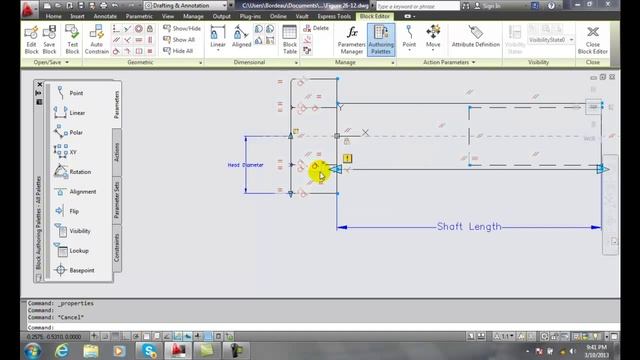Screen dimensions: 640x360
Task: Toggle the Authoring Palettes button
Action: (381, 39)
